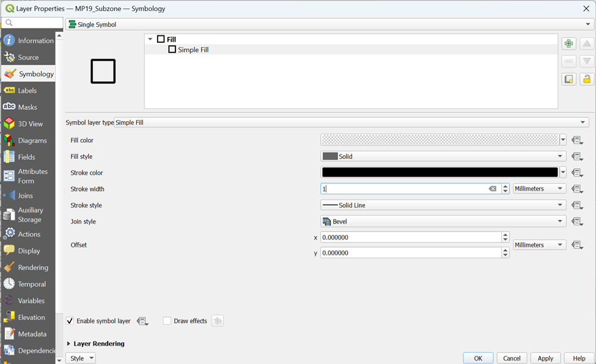Click the lock symbol layer icon
Screen dimensions: 596x364
587,79
